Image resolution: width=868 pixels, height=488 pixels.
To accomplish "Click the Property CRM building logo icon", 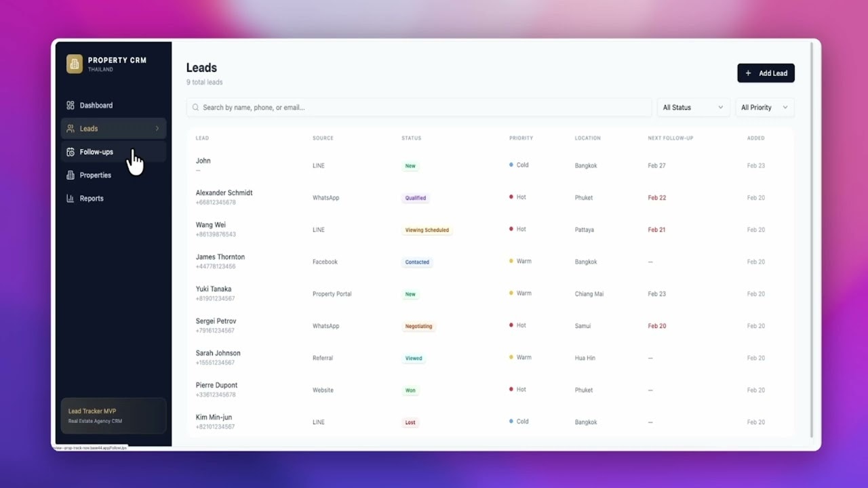I will click(75, 64).
